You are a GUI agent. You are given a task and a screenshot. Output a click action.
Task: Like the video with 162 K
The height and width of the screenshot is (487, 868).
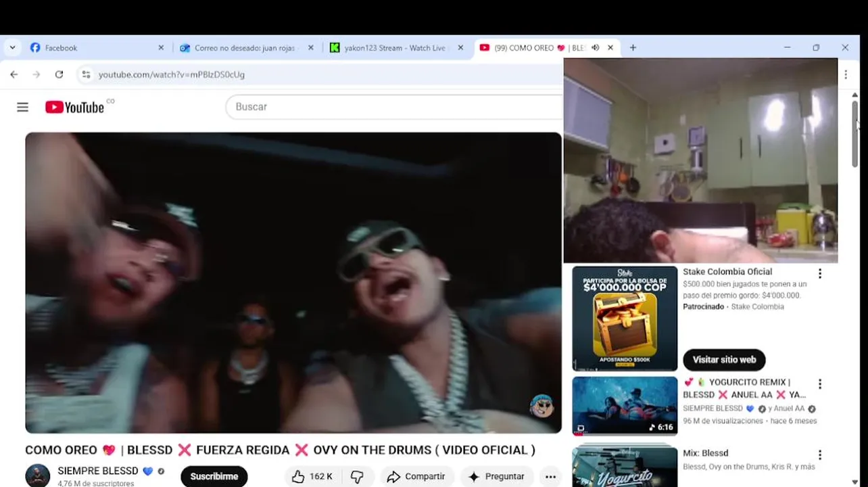click(x=312, y=476)
